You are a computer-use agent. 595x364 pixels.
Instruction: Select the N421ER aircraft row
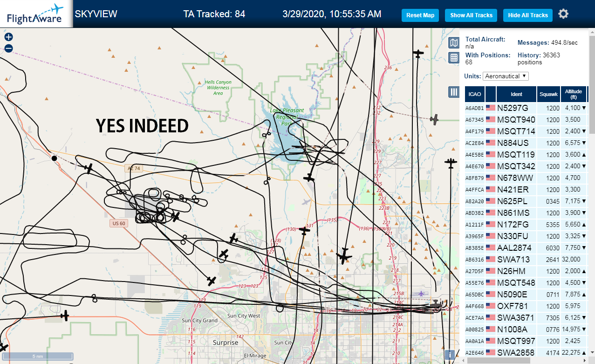pyautogui.click(x=527, y=189)
